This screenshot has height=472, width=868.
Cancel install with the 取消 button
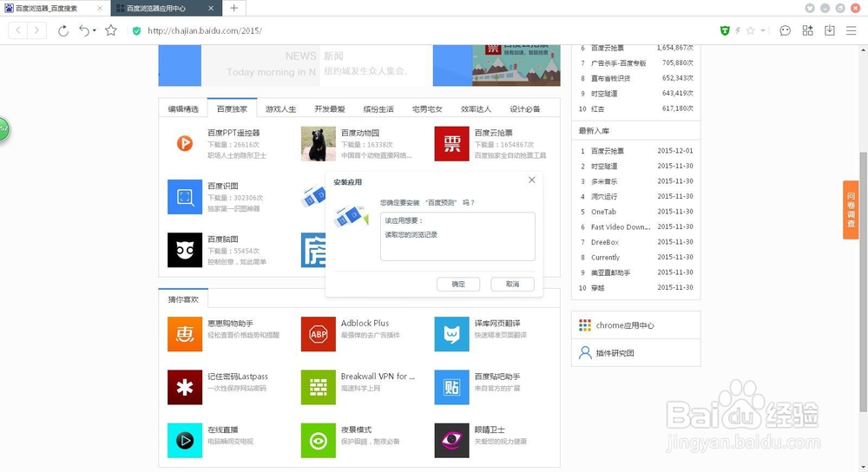(512, 284)
